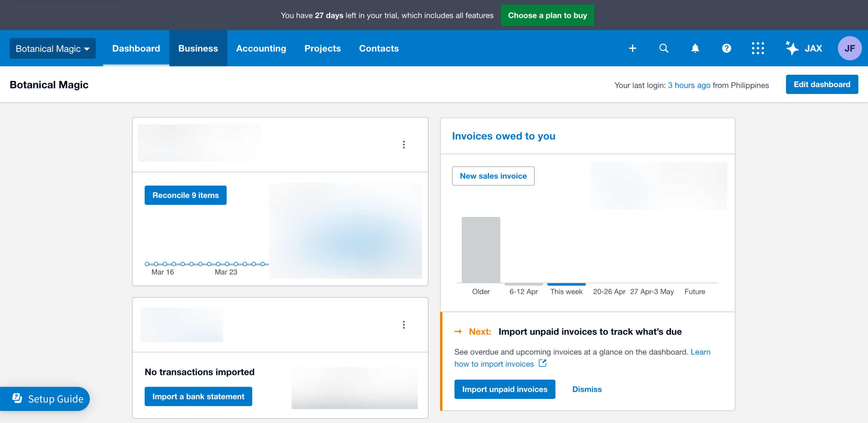Click the external link icon after import invoices
This screenshot has width=868, height=423.
point(542,363)
